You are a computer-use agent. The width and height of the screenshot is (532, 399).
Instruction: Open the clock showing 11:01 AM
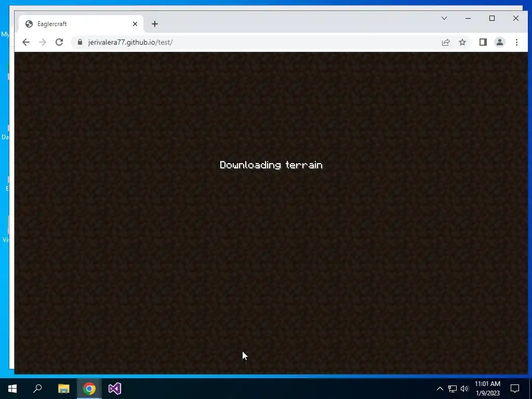pyautogui.click(x=487, y=389)
